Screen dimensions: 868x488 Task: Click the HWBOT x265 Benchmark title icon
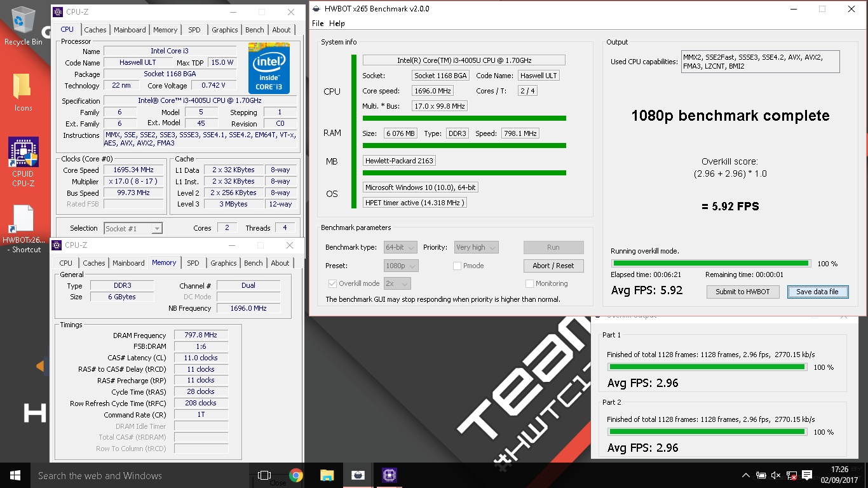316,9
